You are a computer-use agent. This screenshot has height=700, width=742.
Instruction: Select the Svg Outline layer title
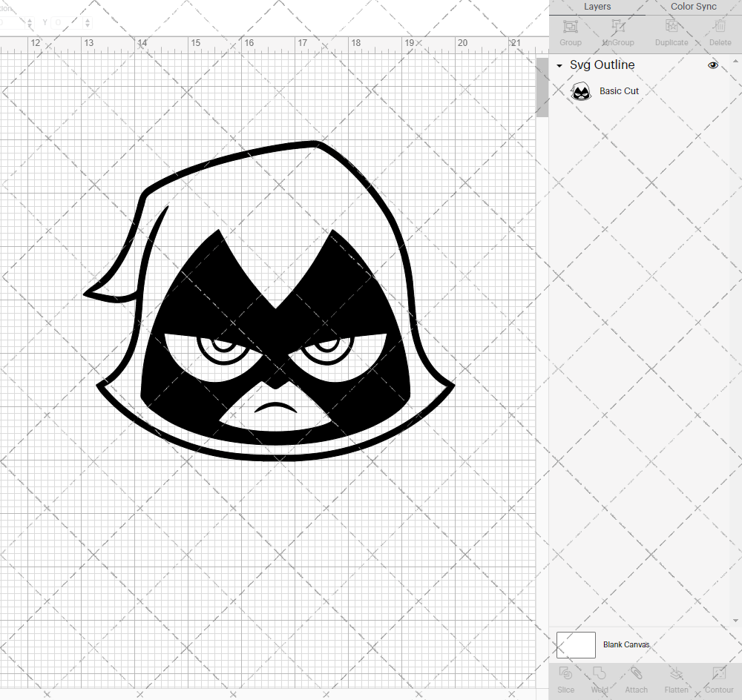click(x=602, y=65)
